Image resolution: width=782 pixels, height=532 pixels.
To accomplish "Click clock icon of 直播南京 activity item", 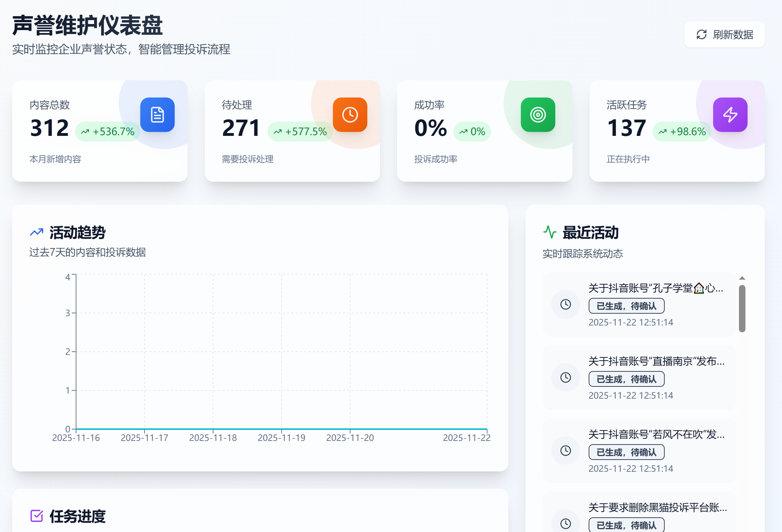I will [x=566, y=377].
